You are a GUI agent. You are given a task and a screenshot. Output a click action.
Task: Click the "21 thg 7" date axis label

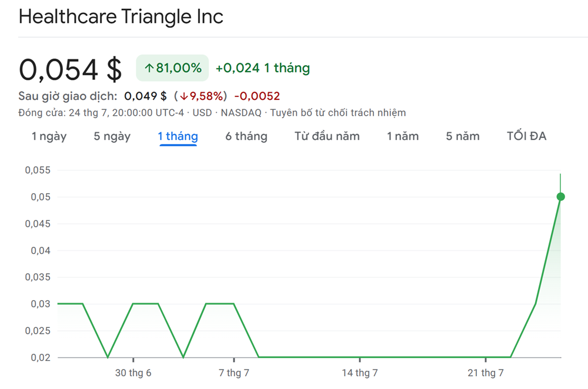[485, 373]
